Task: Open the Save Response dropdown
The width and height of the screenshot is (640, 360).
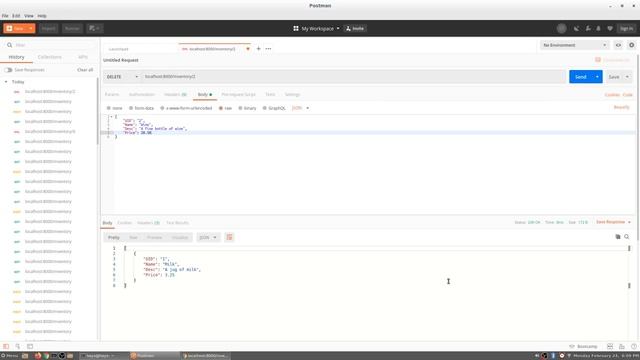Action: coord(613,222)
